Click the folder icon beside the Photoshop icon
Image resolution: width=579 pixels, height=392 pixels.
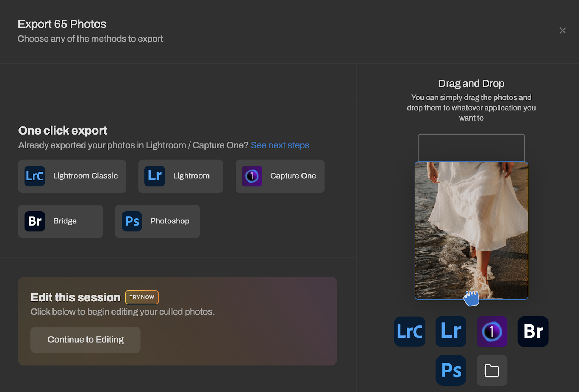click(x=492, y=370)
